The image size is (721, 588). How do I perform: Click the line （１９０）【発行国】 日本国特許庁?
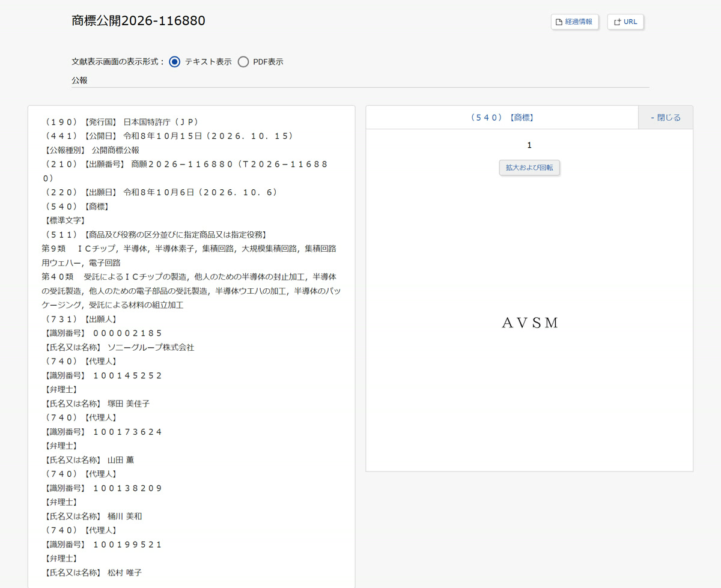pos(122,122)
